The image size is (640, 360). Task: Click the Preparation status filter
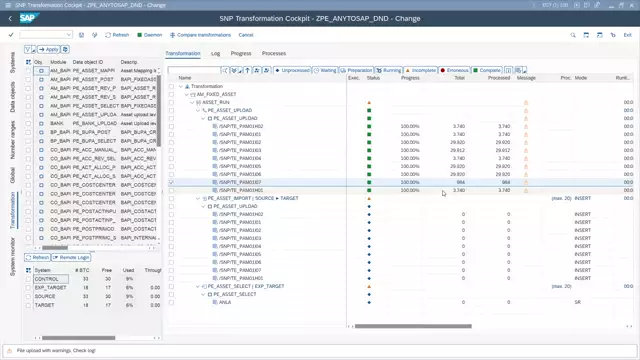pos(356,70)
